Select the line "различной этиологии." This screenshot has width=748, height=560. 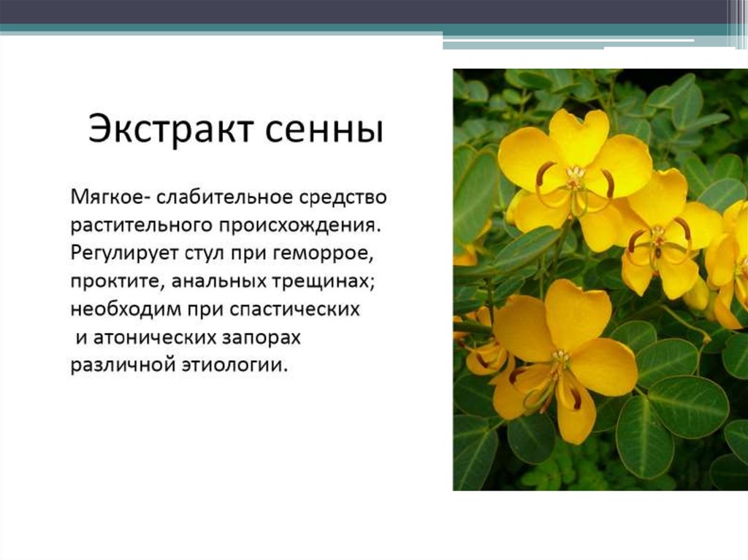click(x=179, y=364)
